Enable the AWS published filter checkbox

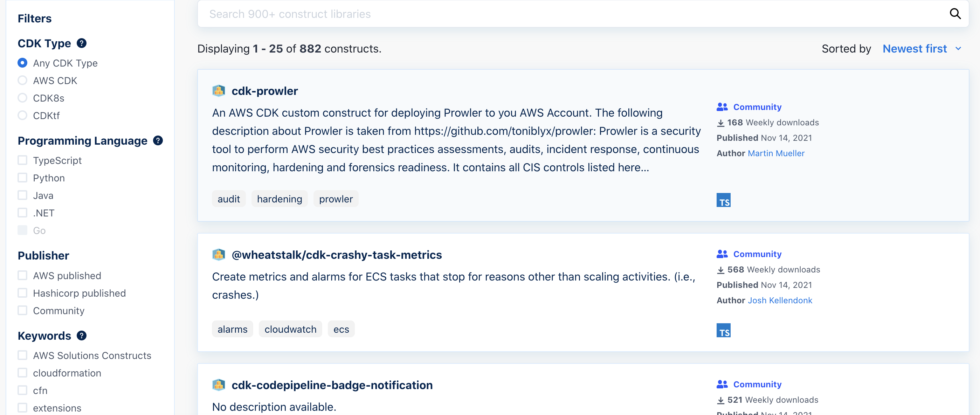pyautogui.click(x=22, y=275)
